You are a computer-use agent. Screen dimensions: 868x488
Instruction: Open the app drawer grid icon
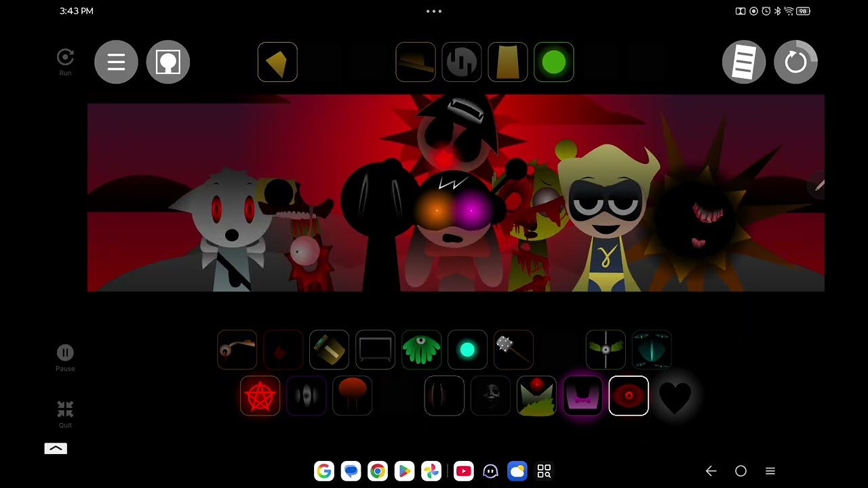[544, 471]
